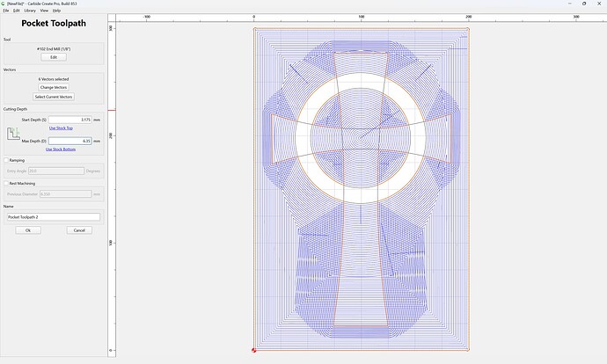Click the Edit tool button
Image resolution: width=607 pixels, height=364 pixels.
(54, 57)
